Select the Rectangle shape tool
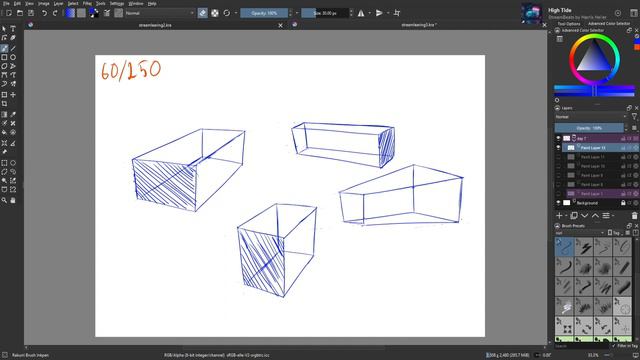This screenshot has height=360, width=640. coord(4,58)
